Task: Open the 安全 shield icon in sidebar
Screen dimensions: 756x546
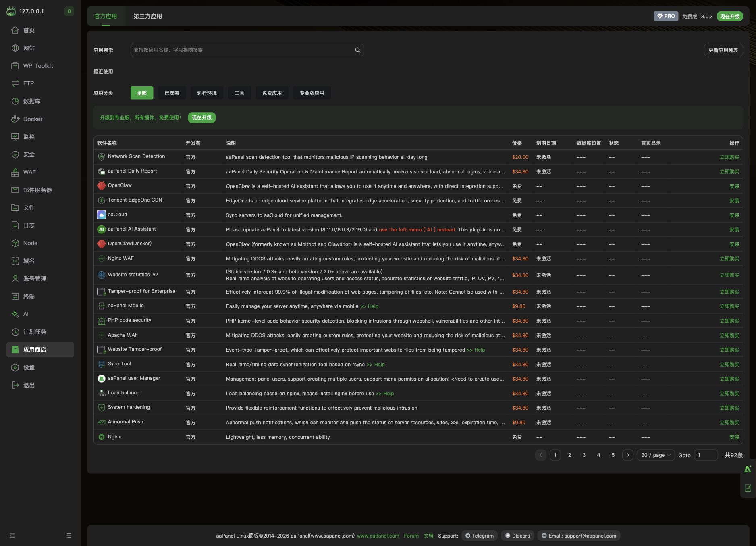Action: (15, 154)
